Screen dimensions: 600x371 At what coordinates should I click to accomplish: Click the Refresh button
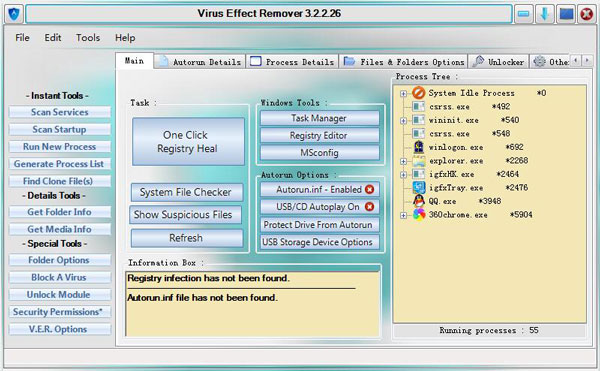pos(187,238)
